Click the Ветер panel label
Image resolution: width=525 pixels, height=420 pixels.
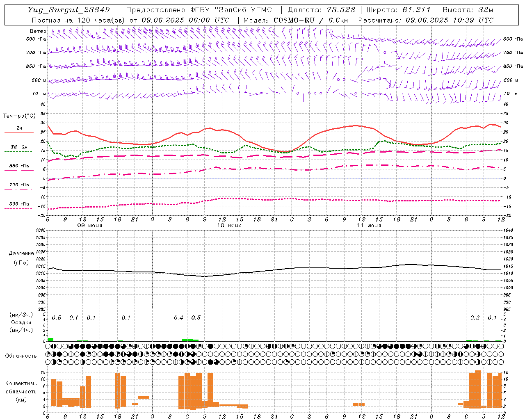(38, 31)
